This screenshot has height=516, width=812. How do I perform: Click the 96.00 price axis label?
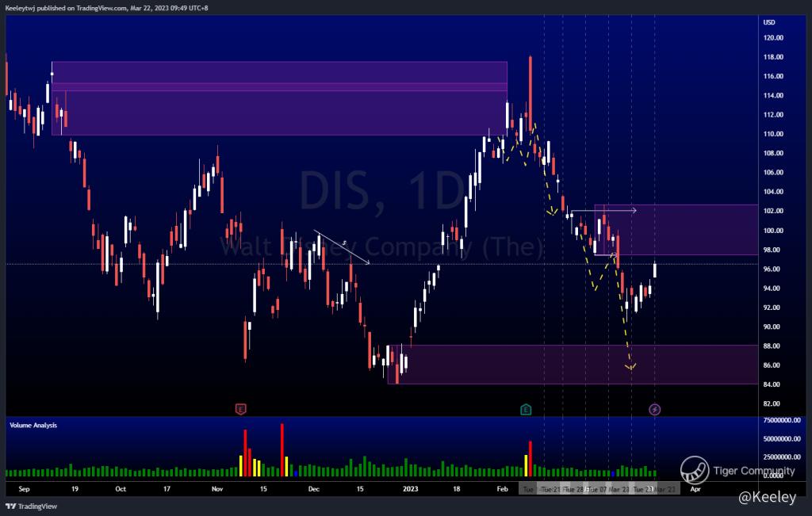(772, 269)
